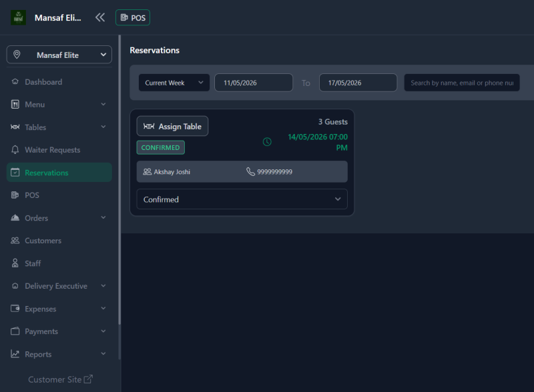Expand the Payments section chevron
This screenshot has height=392, width=534.
tap(103, 331)
